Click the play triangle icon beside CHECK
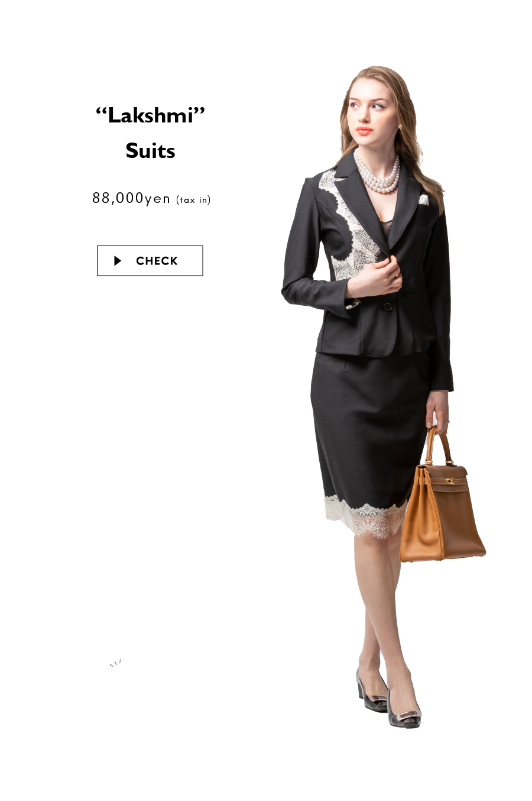Image resolution: width=532 pixels, height=801 pixels. pyautogui.click(x=118, y=261)
